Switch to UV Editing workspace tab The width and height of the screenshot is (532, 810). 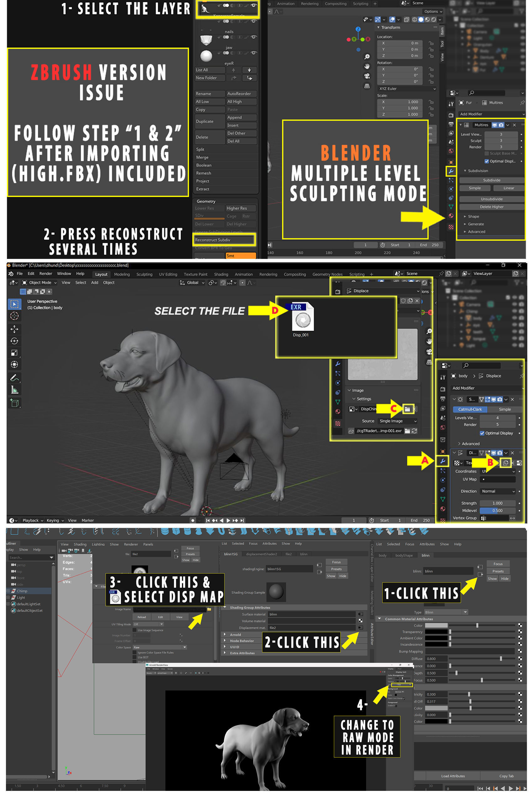(168, 274)
